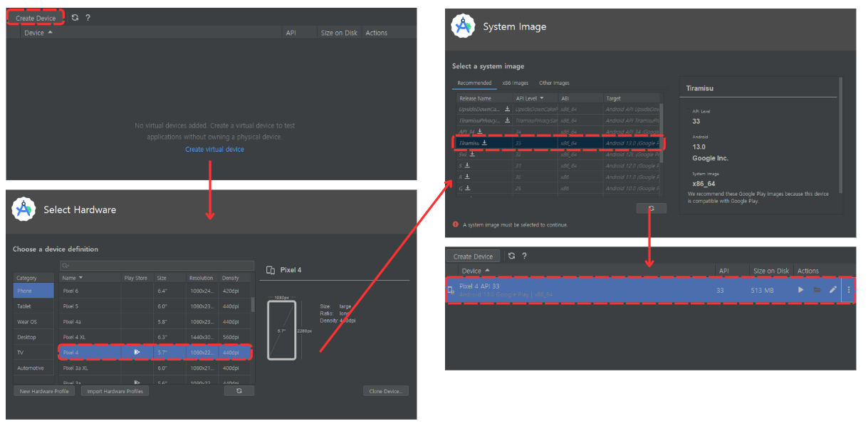Select the Pixel 3a XL row
Image resolution: width=868 pixels, height=431 pixels.
point(154,368)
